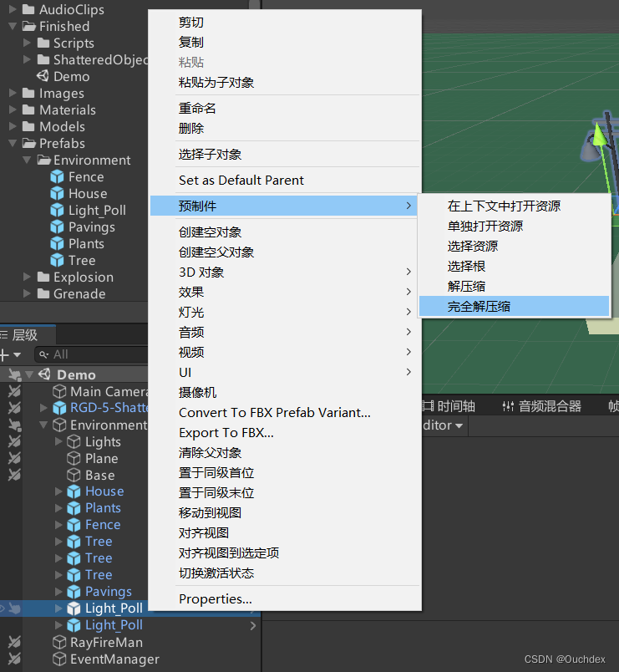Select the Plants object in hierarchy
This screenshot has height=672, width=619.
103,508
